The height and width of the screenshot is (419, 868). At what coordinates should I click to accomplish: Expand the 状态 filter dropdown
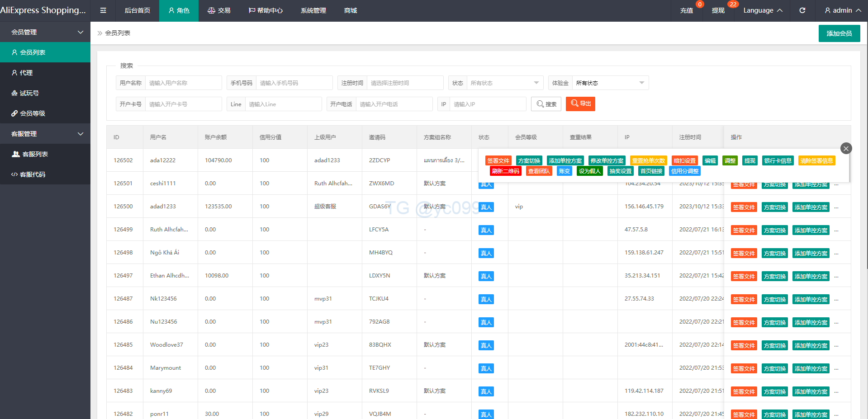tap(504, 83)
